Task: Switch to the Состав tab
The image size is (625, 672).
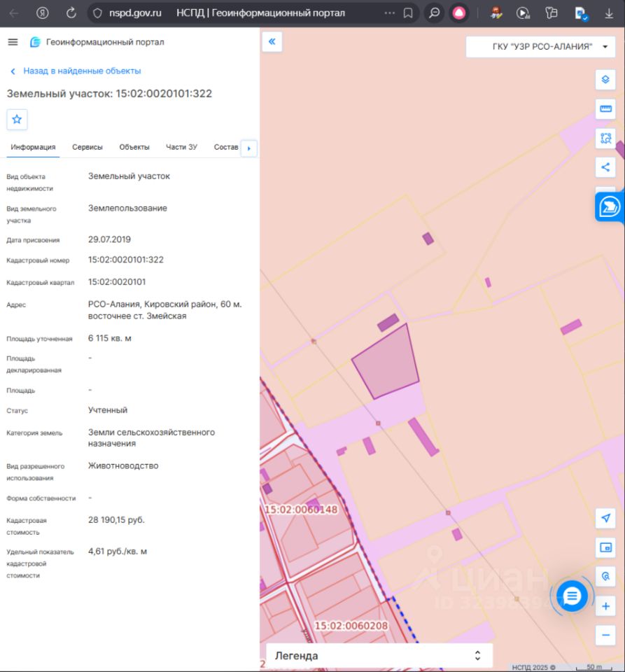Action: tap(226, 147)
